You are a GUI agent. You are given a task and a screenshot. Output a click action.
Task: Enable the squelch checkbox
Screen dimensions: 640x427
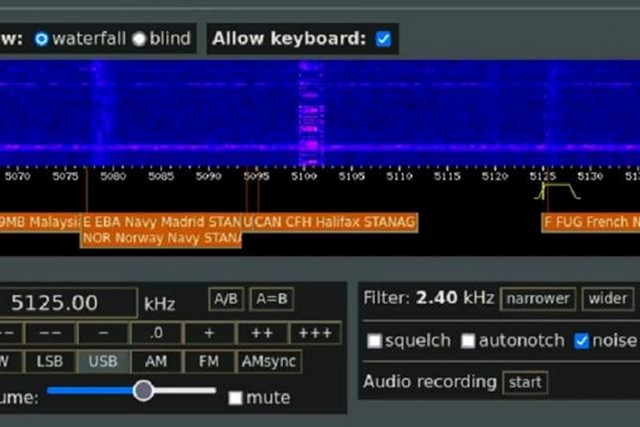coord(375,341)
